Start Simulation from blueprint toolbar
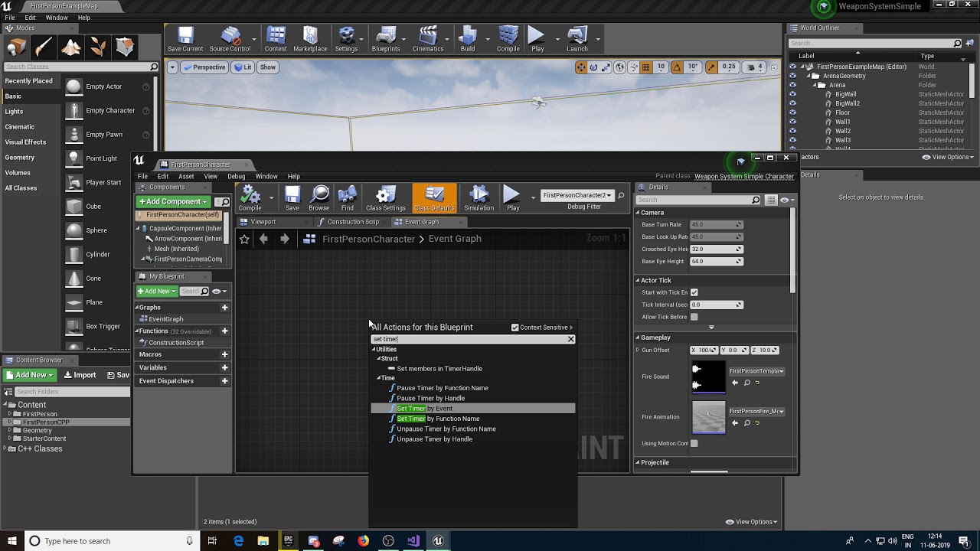Image resolution: width=980 pixels, height=551 pixels. point(479,198)
